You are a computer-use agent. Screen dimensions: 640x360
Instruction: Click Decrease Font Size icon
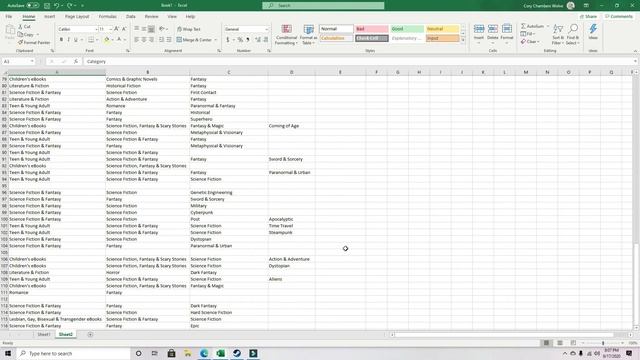[x=124, y=29]
